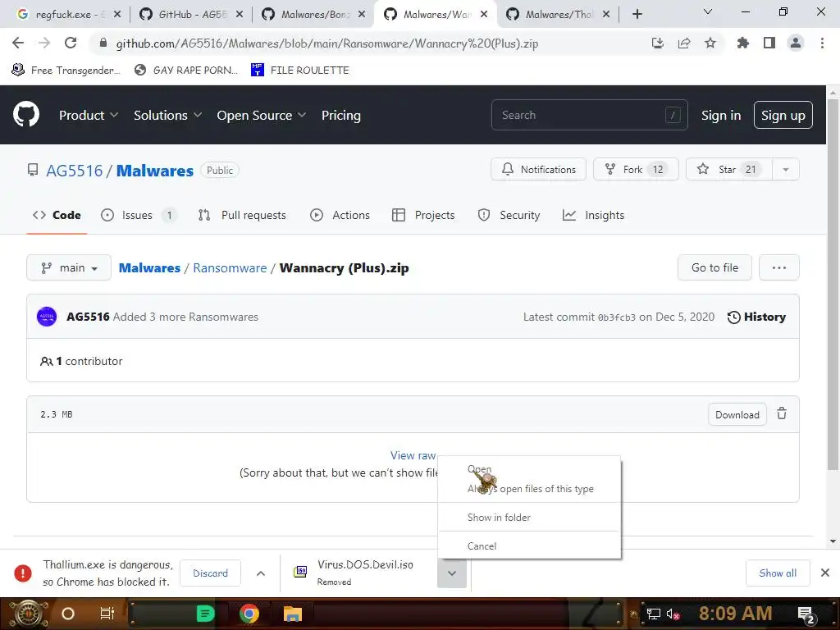
Task: Open the notification center icon
Action: [806, 614]
